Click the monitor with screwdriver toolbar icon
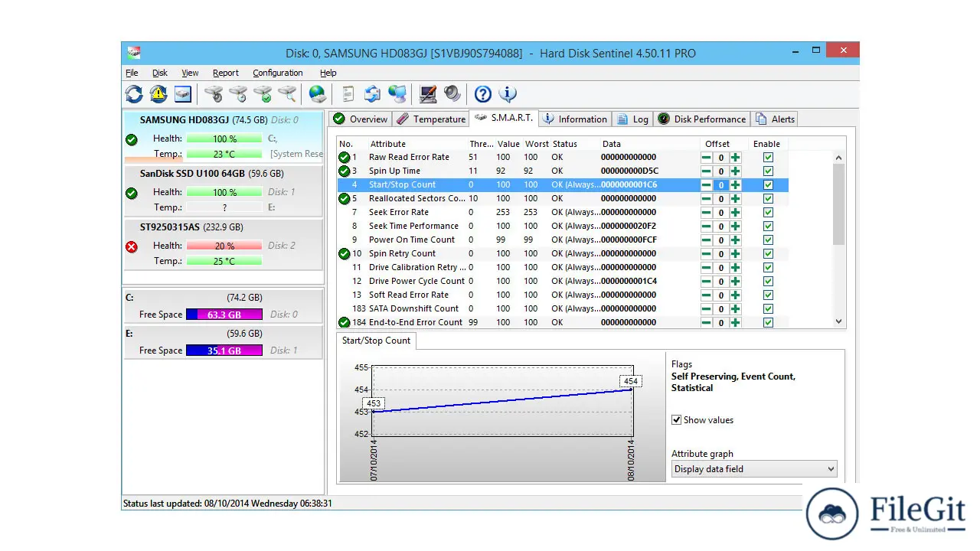 (x=428, y=94)
